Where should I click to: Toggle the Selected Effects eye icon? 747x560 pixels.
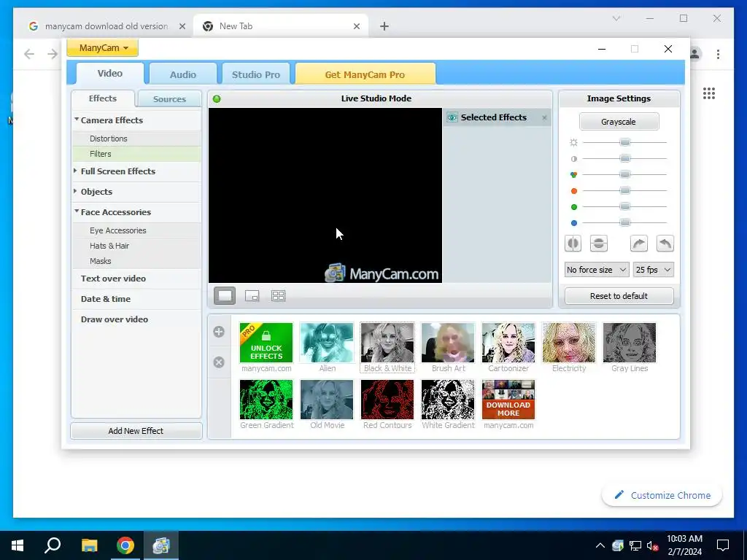point(452,117)
